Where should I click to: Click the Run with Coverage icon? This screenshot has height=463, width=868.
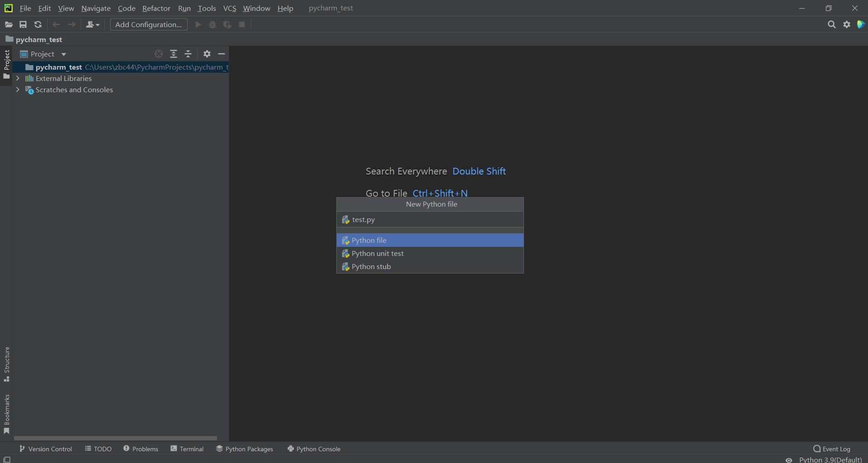[227, 24]
